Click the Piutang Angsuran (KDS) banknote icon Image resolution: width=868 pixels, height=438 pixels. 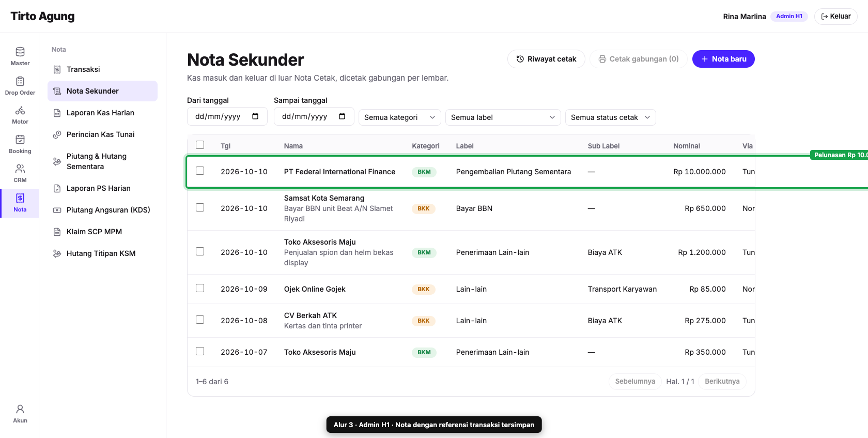click(x=57, y=210)
